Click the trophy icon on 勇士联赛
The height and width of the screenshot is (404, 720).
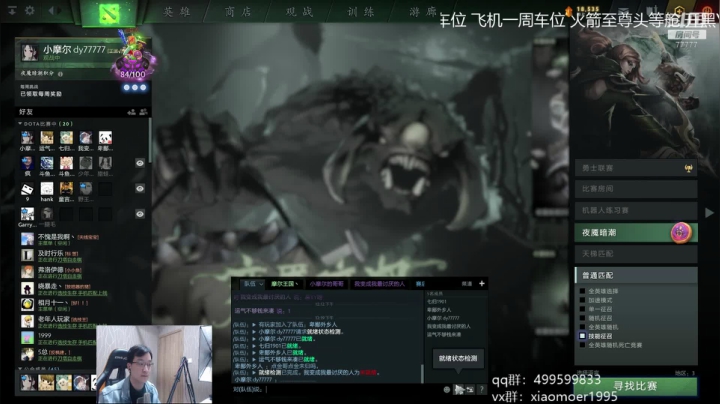(x=688, y=168)
